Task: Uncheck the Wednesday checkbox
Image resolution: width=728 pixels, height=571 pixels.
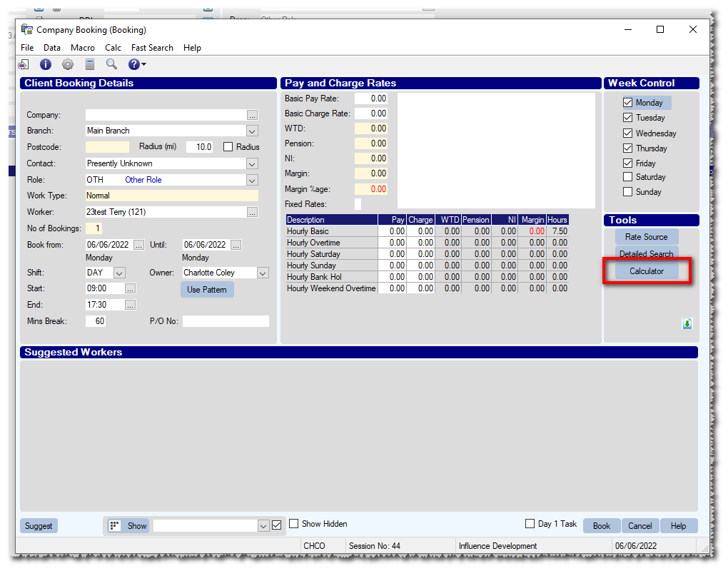Action: pyautogui.click(x=627, y=133)
